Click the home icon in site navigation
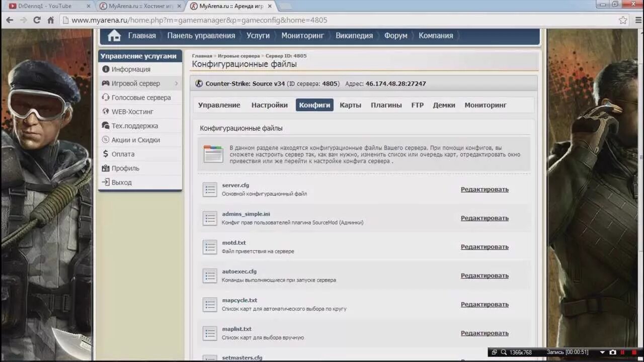 [x=114, y=36]
